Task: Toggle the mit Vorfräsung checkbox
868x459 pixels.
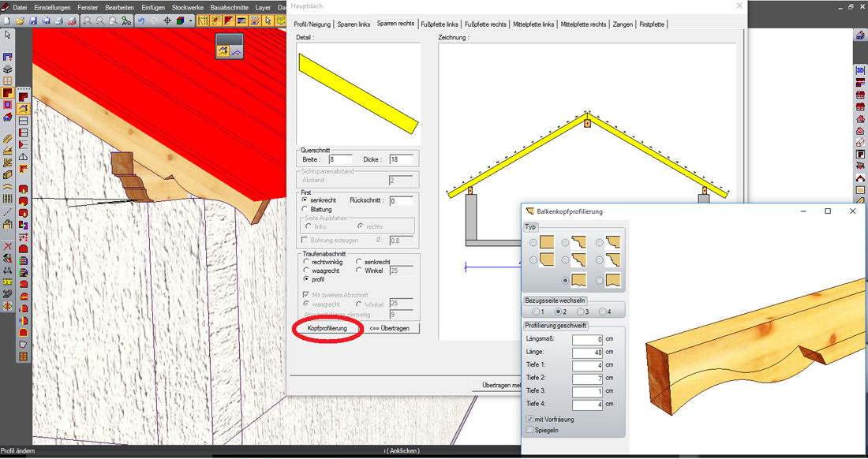Action: [529, 420]
